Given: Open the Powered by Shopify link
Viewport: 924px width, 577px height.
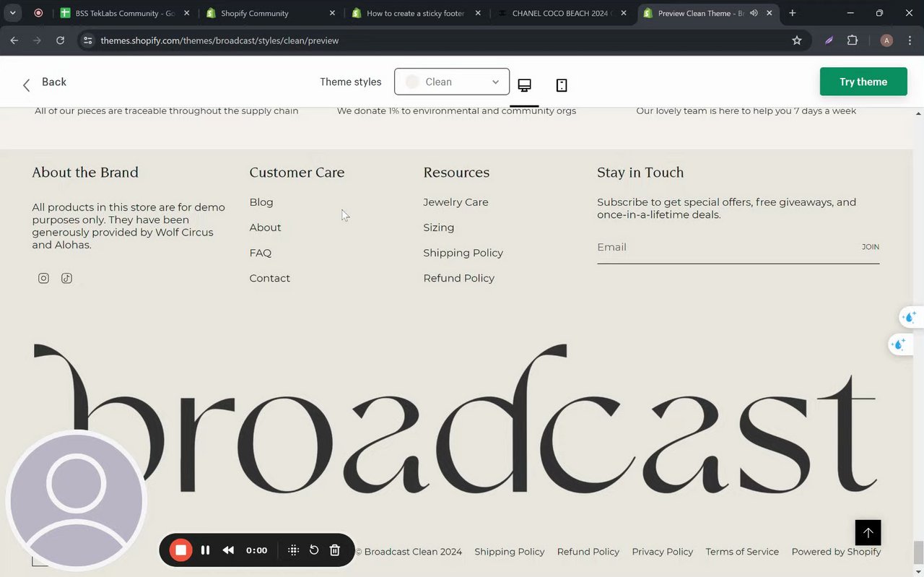Looking at the screenshot, I should pos(836,552).
